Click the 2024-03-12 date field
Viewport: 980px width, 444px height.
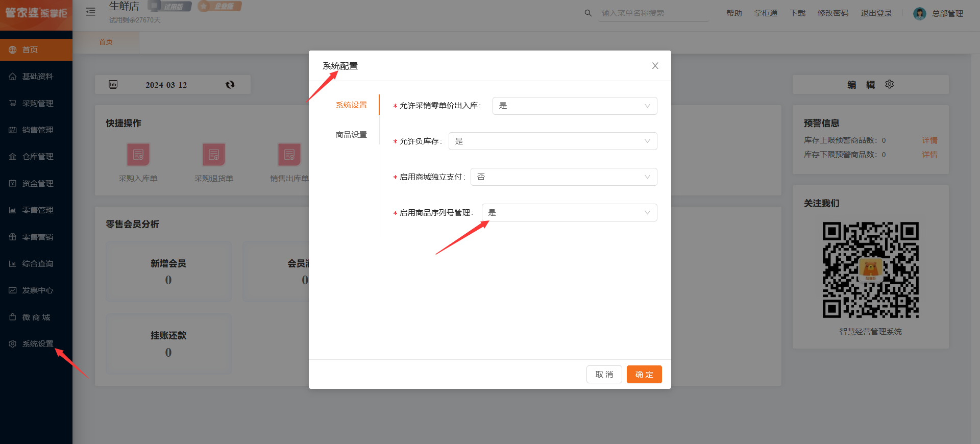tap(166, 85)
